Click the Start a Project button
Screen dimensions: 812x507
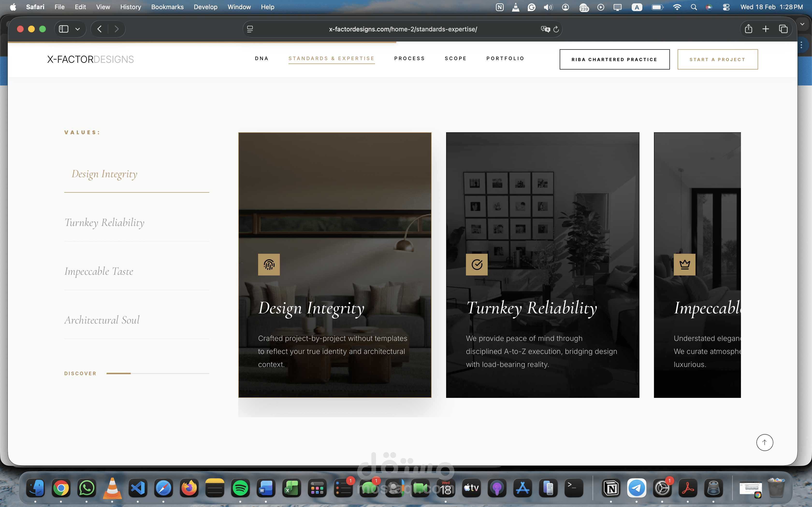717,59
